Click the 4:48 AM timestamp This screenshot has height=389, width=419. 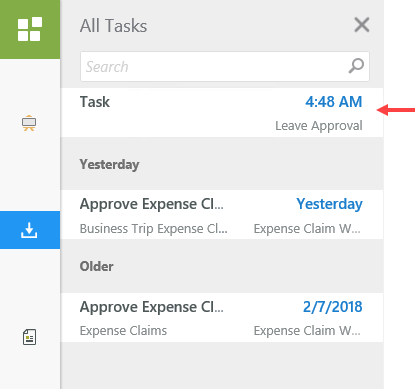click(x=333, y=102)
